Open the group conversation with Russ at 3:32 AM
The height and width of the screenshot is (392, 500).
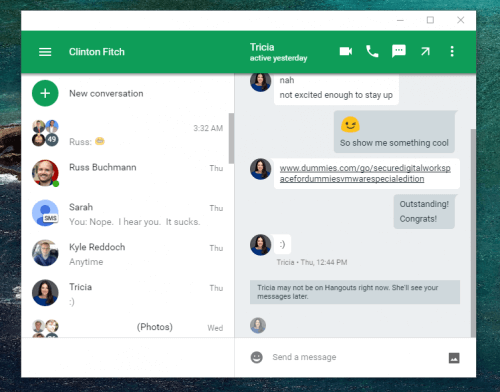coord(128,133)
